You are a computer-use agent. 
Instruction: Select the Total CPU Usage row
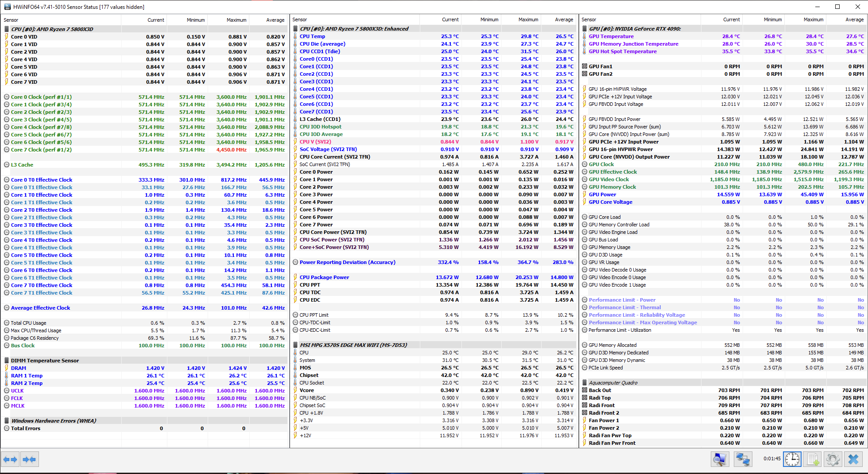coord(145,323)
